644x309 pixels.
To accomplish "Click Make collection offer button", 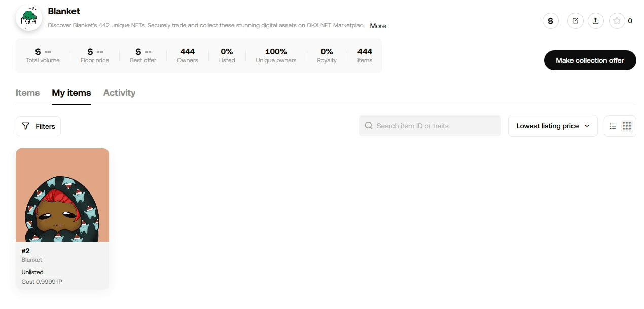I will (590, 60).
